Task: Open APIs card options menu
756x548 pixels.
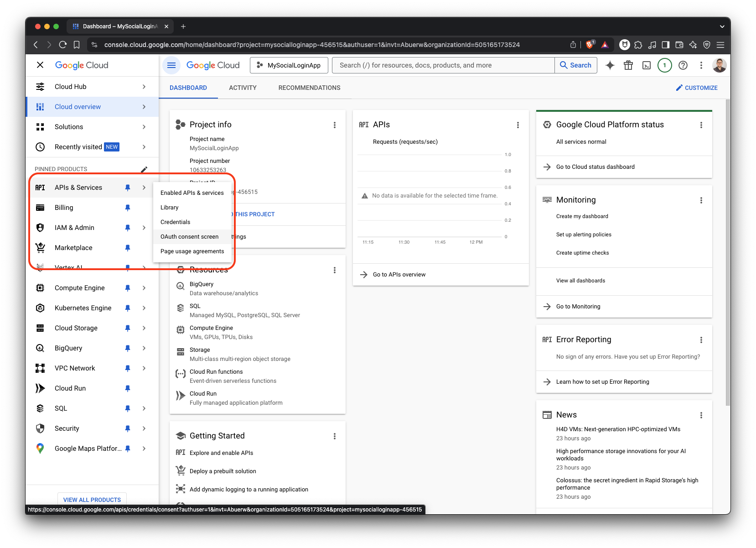Action: click(518, 125)
